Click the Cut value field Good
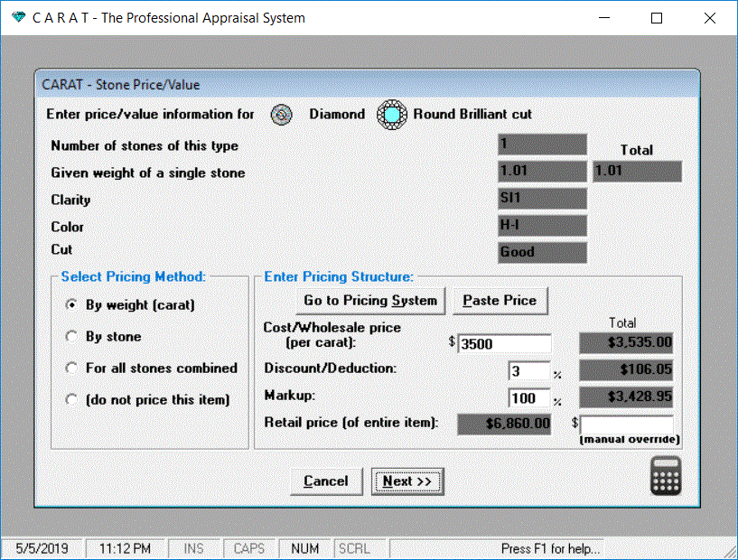The image size is (738, 560). 542,252
